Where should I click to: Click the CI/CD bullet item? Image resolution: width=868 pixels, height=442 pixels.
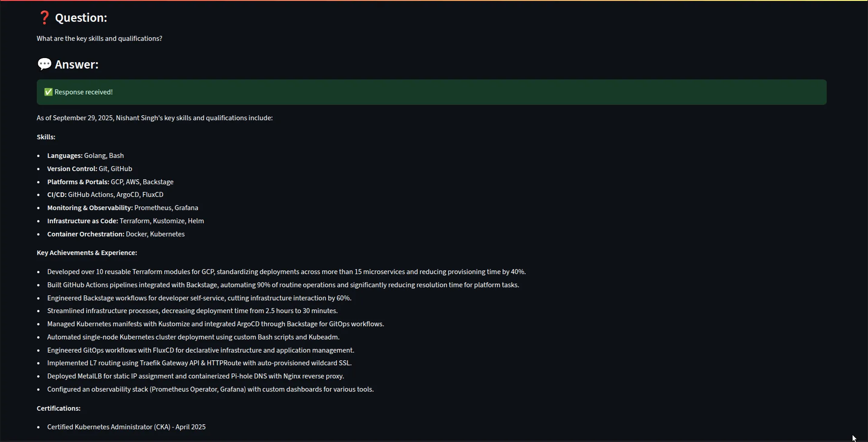(105, 195)
